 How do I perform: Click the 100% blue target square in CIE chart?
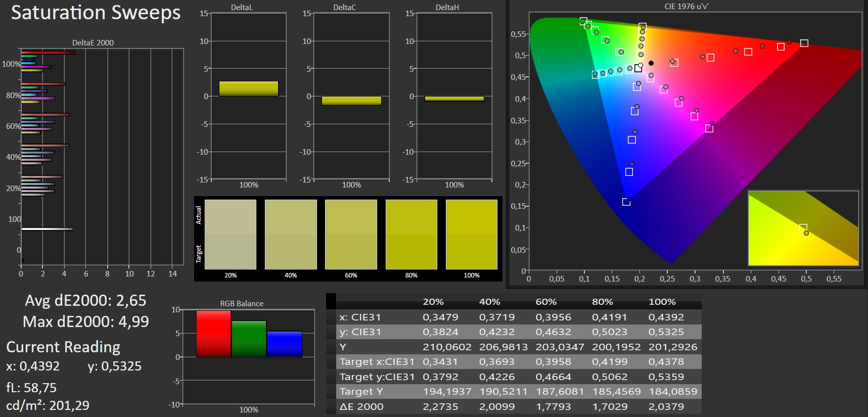tap(626, 202)
